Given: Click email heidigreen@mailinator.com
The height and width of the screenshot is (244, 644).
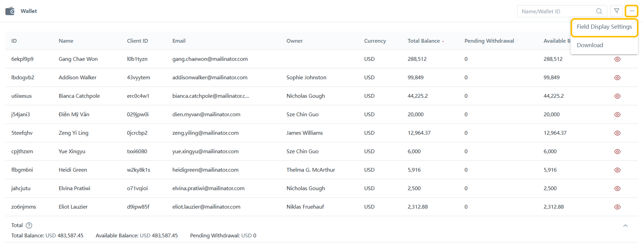Looking at the screenshot, I should coord(205,170).
